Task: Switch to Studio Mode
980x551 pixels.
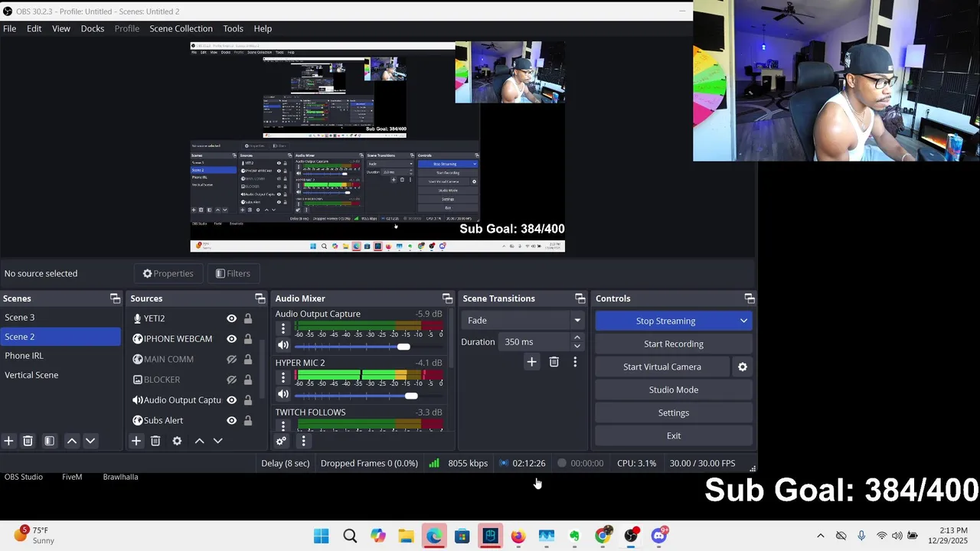Action: pos(674,390)
